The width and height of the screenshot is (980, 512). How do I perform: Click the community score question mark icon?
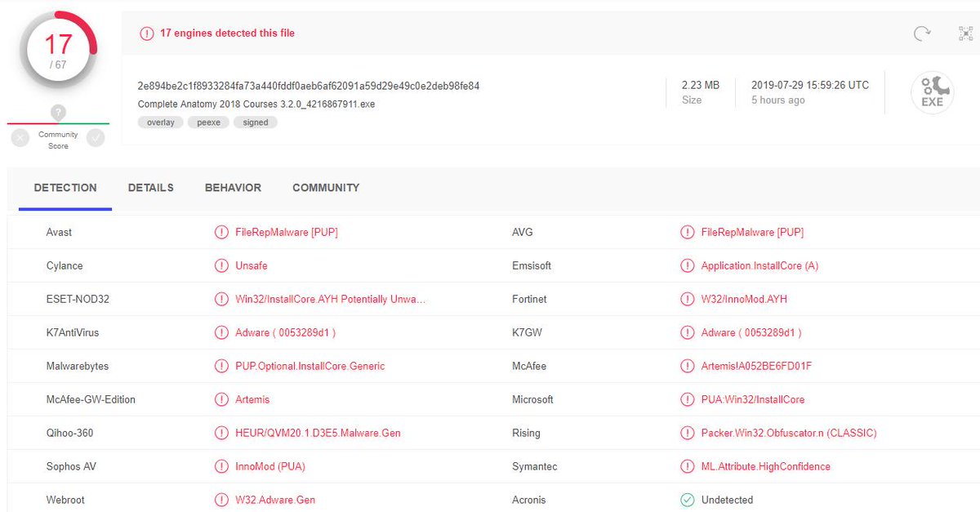58,113
